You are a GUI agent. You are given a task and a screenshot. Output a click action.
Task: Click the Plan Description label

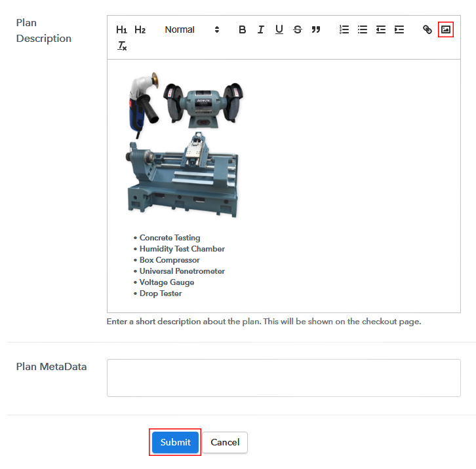click(44, 31)
